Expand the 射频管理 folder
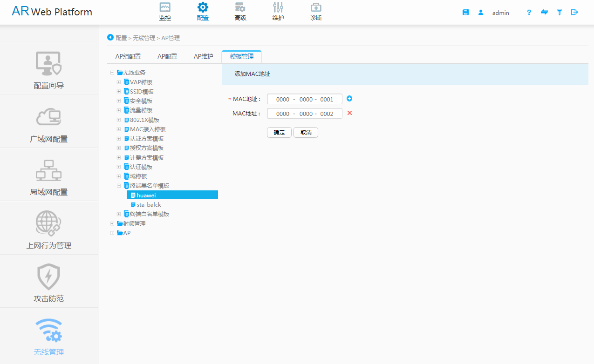Image resolution: width=594 pixels, height=364 pixels. tap(112, 223)
